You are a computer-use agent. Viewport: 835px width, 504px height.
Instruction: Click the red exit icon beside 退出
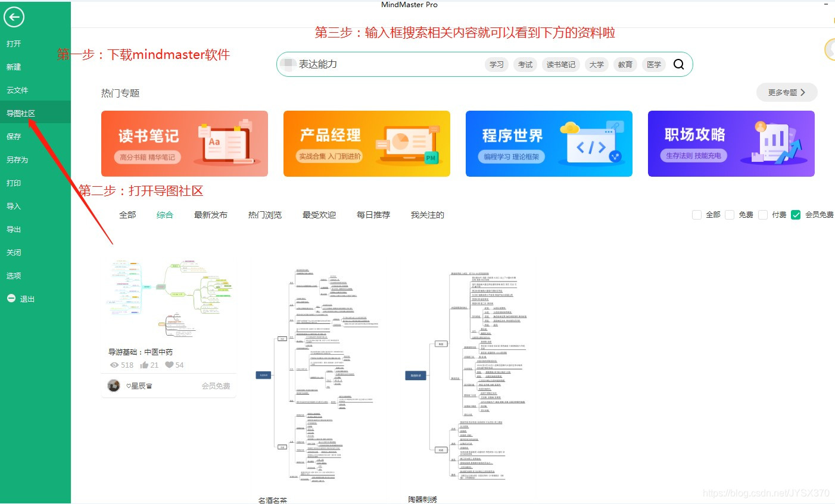point(11,298)
